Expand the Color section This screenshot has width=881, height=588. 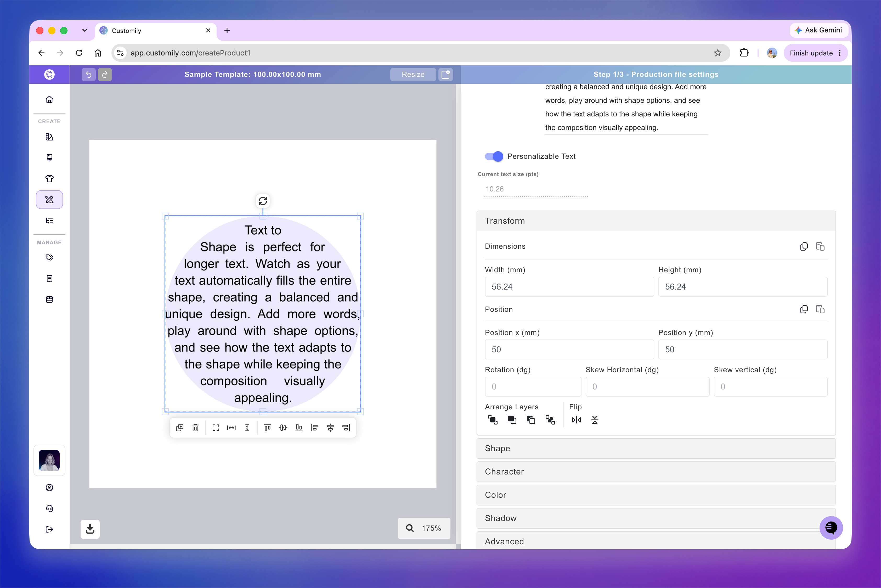click(x=656, y=495)
